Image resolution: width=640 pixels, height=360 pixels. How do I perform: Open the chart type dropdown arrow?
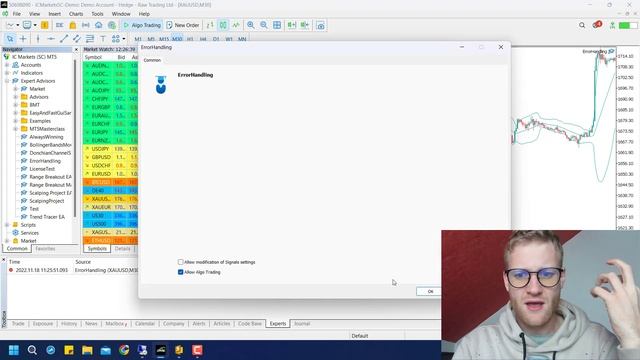click(x=18, y=25)
